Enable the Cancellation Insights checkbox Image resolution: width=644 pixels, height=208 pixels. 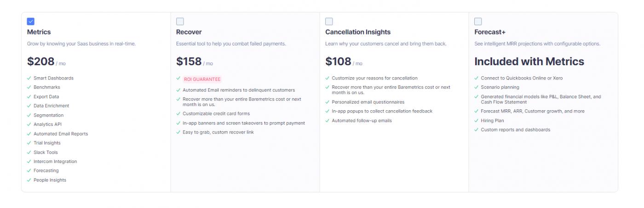coord(329,21)
